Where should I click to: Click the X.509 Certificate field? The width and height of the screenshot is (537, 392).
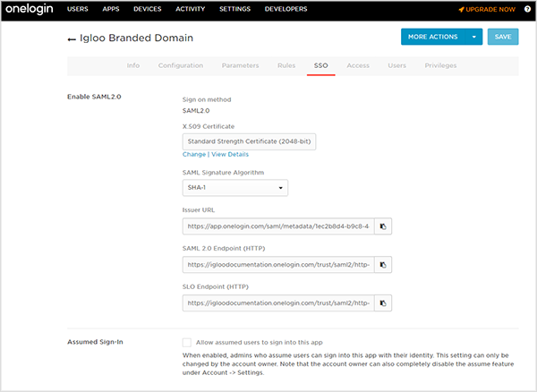click(x=249, y=141)
